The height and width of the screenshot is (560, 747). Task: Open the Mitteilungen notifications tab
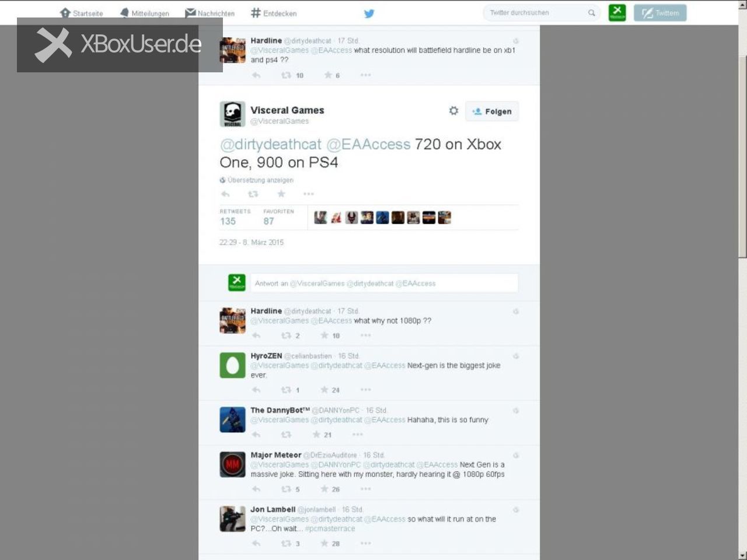pyautogui.click(x=144, y=13)
